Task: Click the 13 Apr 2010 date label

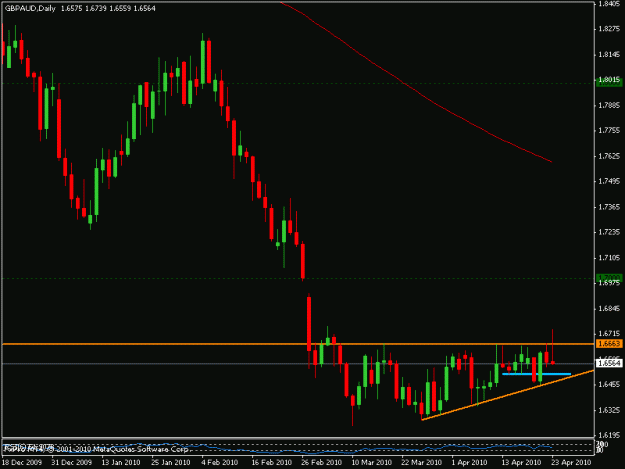Action: pyautogui.click(x=521, y=463)
